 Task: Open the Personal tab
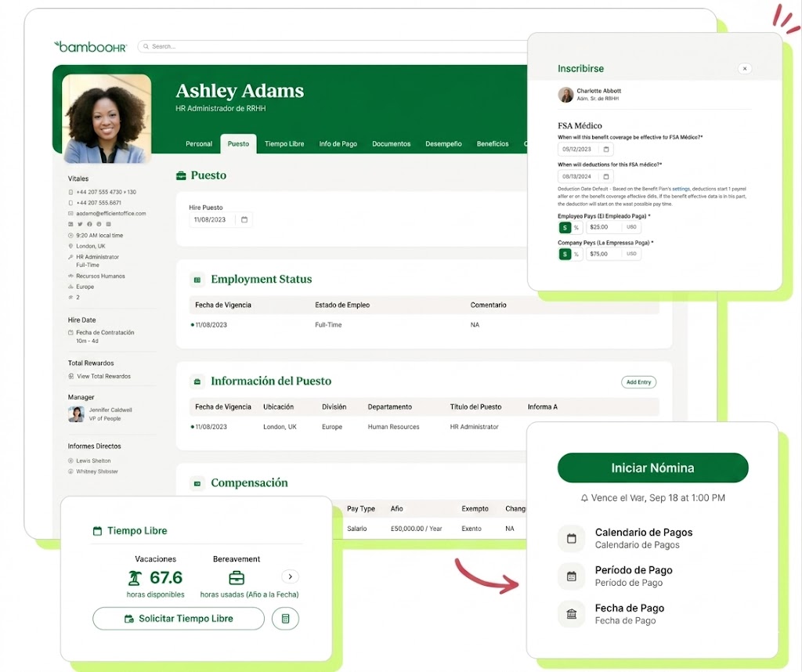pyautogui.click(x=199, y=143)
